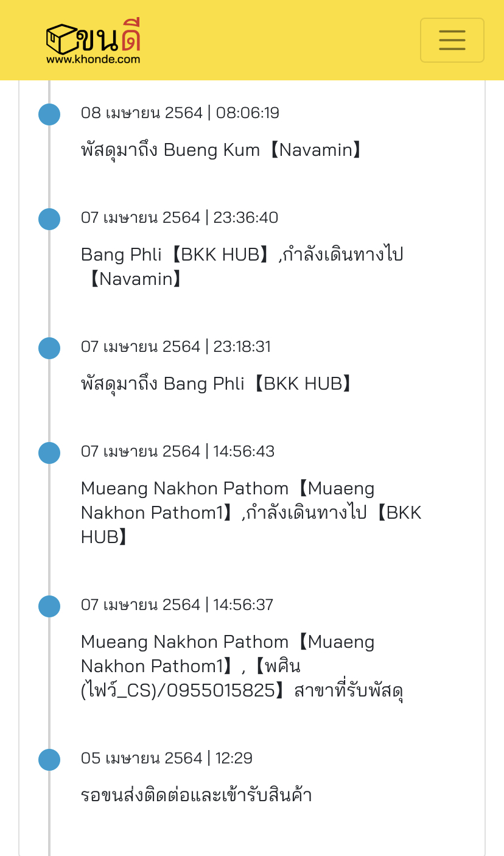
Task: Click the 07 เมษายน 2564 14:56:43 timestamp
Action: coord(178,452)
